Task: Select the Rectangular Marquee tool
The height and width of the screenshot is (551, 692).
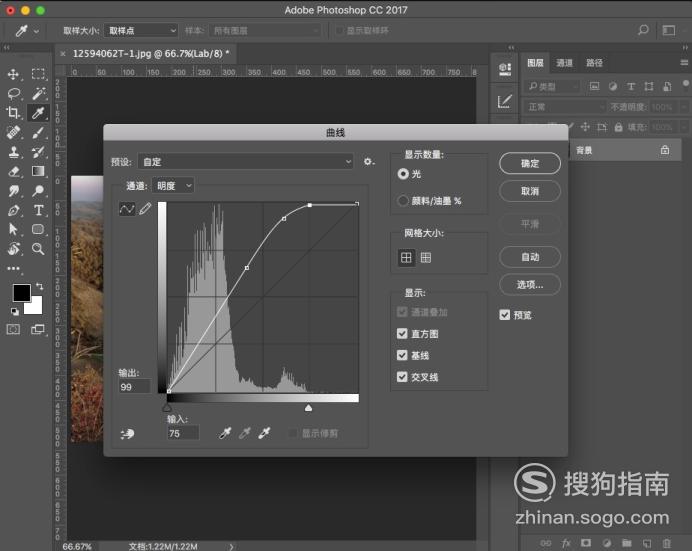Action: [x=38, y=74]
